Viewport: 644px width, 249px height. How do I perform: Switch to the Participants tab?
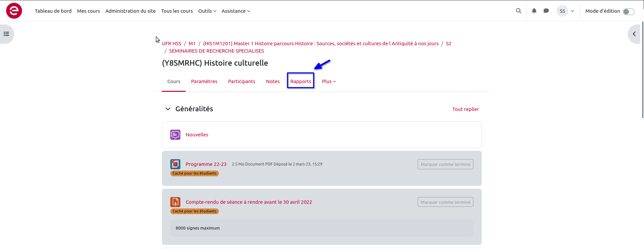pyautogui.click(x=241, y=81)
